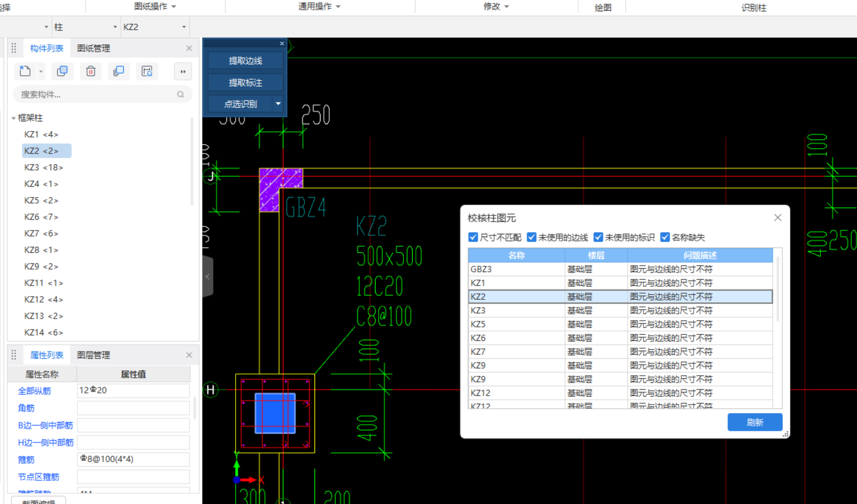
Task: Click the New component icon
Action: point(25,71)
